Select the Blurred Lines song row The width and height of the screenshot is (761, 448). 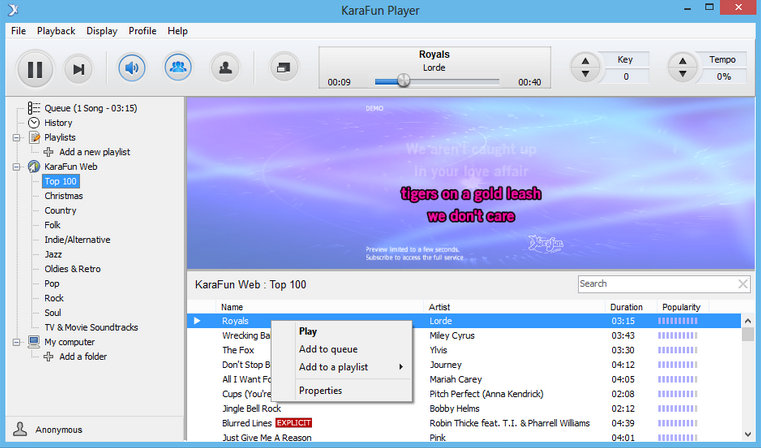point(464,423)
